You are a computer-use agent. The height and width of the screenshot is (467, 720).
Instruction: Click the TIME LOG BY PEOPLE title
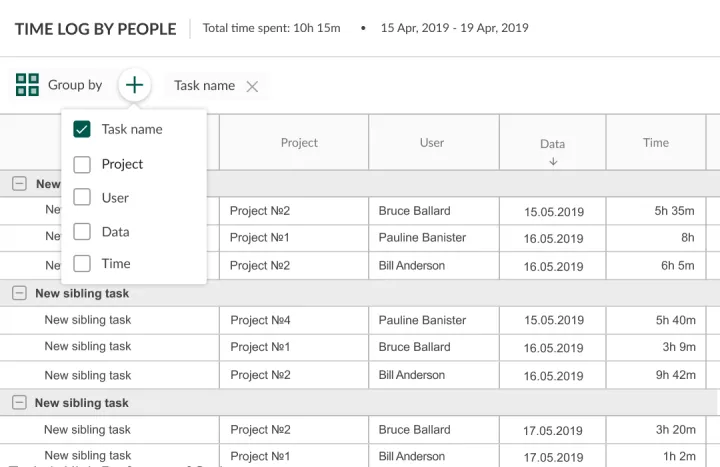pos(95,29)
